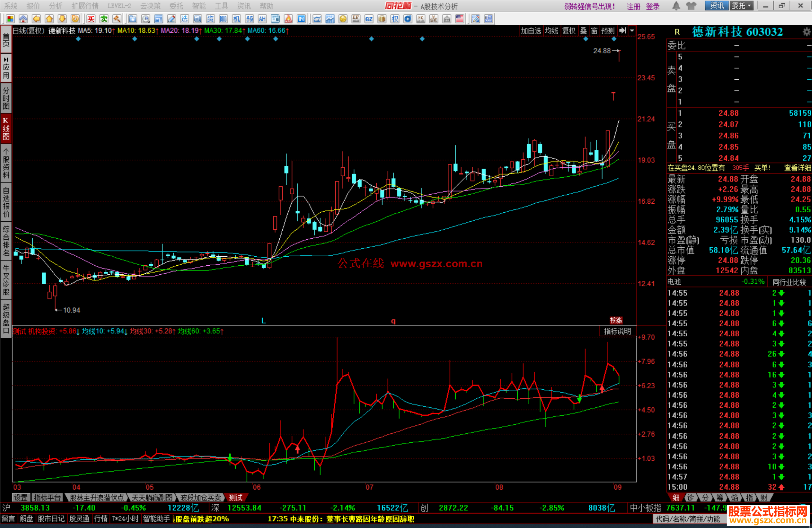The image size is (812, 528).
Task: Expand the 设置 indicator settings button
Action: (x=21, y=498)
